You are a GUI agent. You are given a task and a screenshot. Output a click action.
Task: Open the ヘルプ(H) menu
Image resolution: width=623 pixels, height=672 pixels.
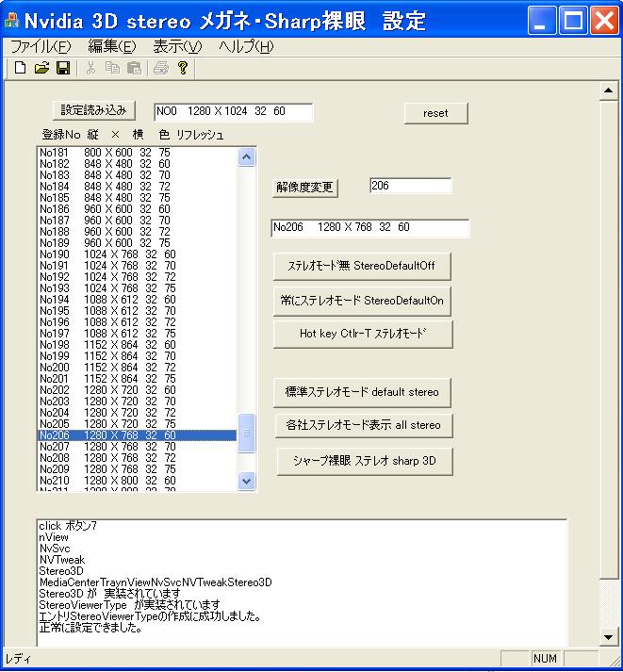(246, 46)
